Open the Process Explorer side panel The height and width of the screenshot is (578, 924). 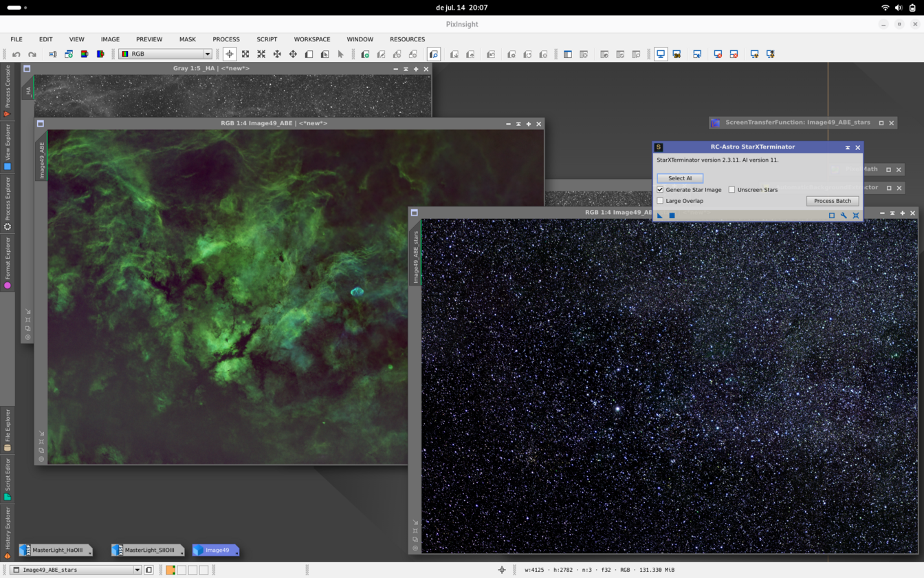click(x=8, y=204)
